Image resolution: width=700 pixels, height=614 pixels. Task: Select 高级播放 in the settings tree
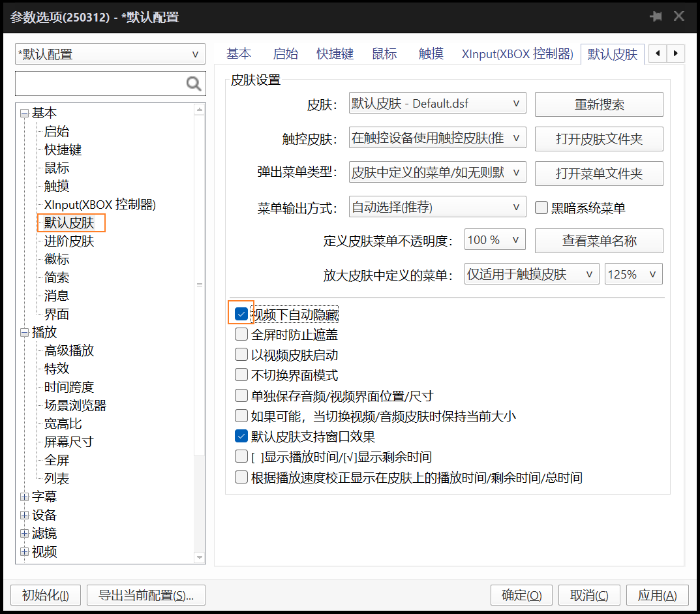point(69,350)
